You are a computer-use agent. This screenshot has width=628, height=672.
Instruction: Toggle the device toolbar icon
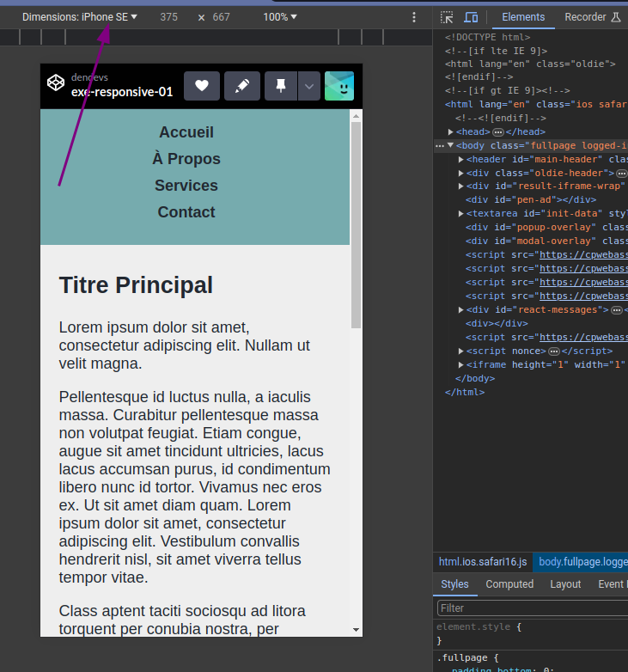click(x=471, y=17)
